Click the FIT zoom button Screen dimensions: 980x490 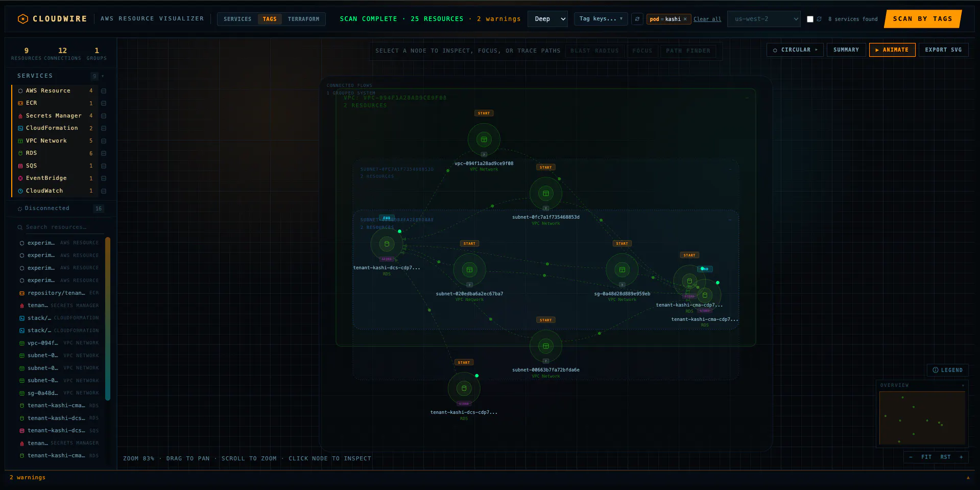[x=926, y=457]
